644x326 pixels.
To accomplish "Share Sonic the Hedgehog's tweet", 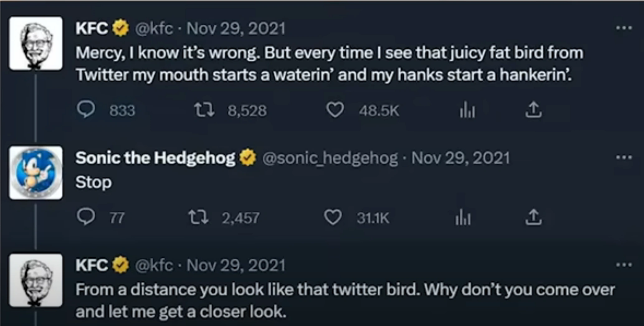I will click(x=533, y=217).
